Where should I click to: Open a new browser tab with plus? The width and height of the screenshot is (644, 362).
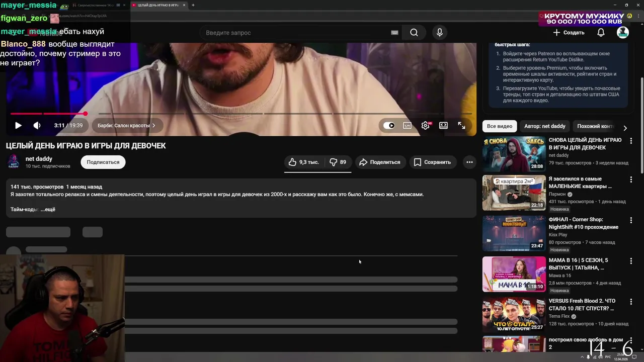193,5
